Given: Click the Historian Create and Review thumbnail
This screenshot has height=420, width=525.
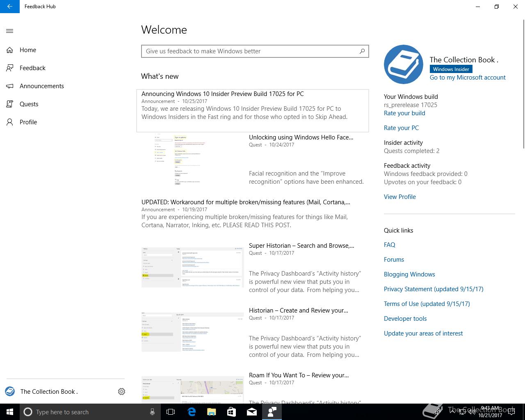Looking at the screenshot, I should point(192,332).
